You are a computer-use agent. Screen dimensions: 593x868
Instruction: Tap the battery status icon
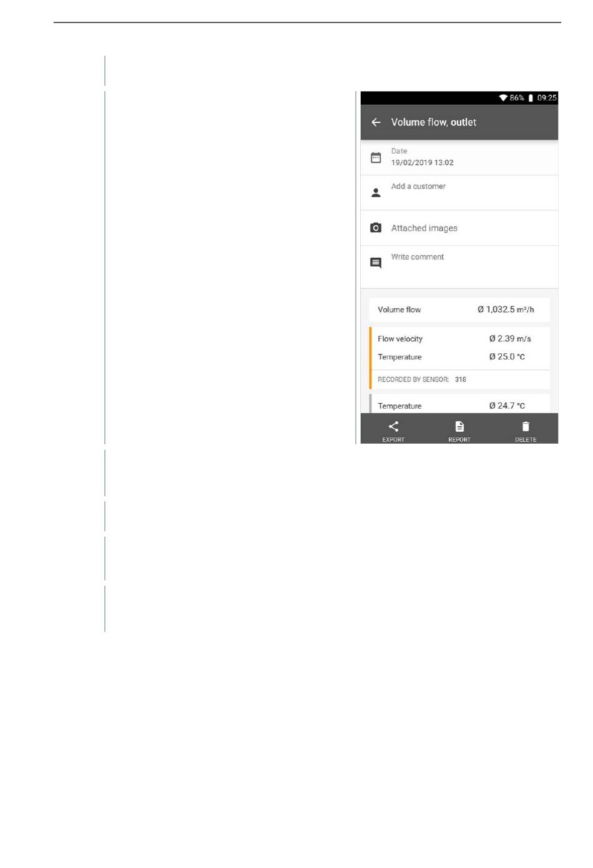(x=531, y=98)
